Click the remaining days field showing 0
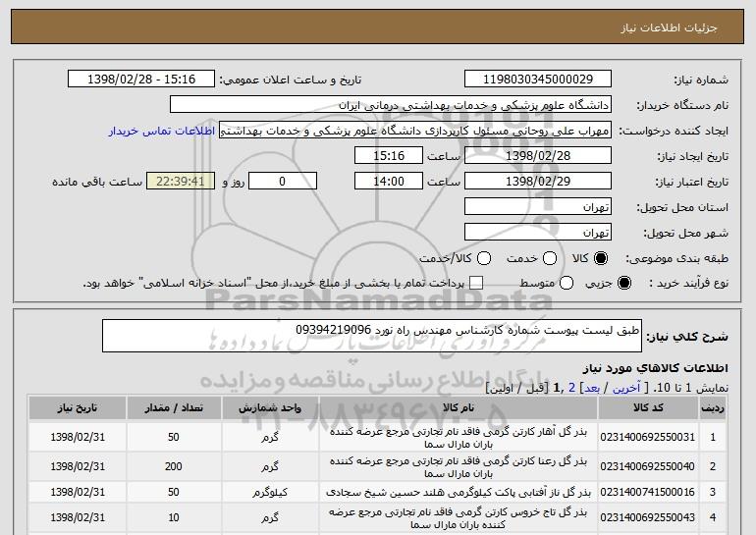 pos(283,182)
